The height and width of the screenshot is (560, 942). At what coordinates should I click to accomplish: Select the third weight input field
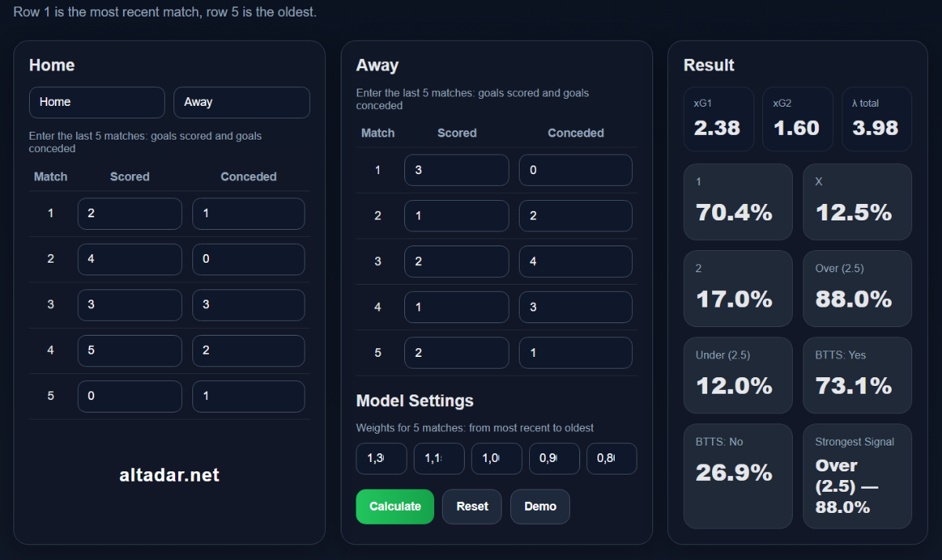tap(496, 459)
